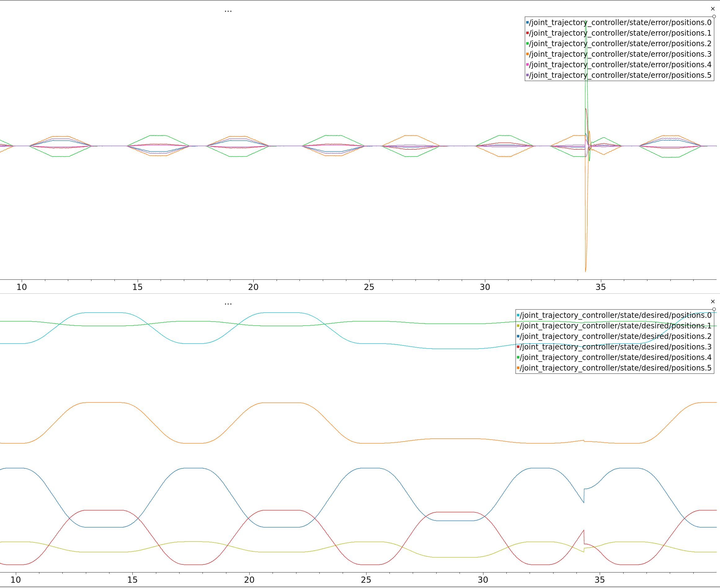Click the lower legend's corner circle handle
Viewport: 720px width, 588px height.
point(714,309)
